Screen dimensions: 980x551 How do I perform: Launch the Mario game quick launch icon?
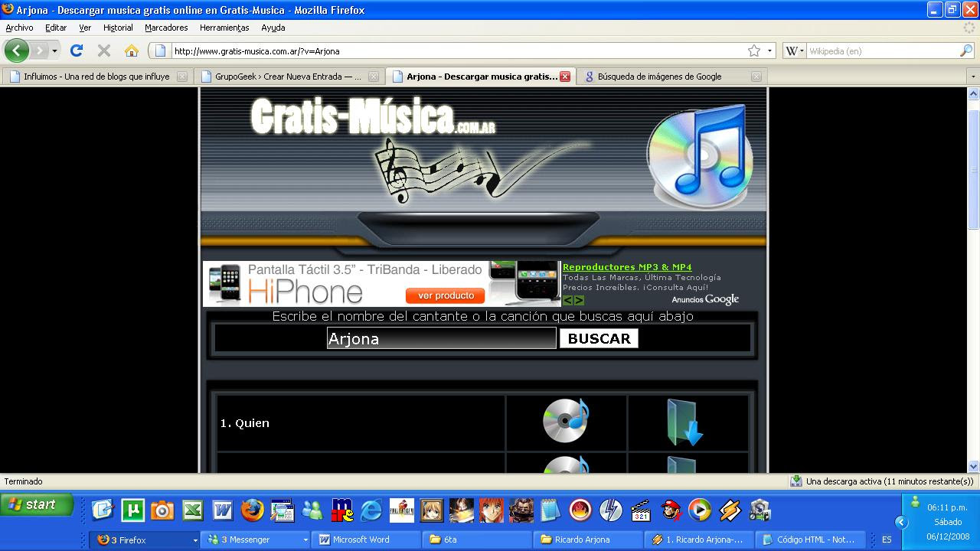(x=671, y=510)
